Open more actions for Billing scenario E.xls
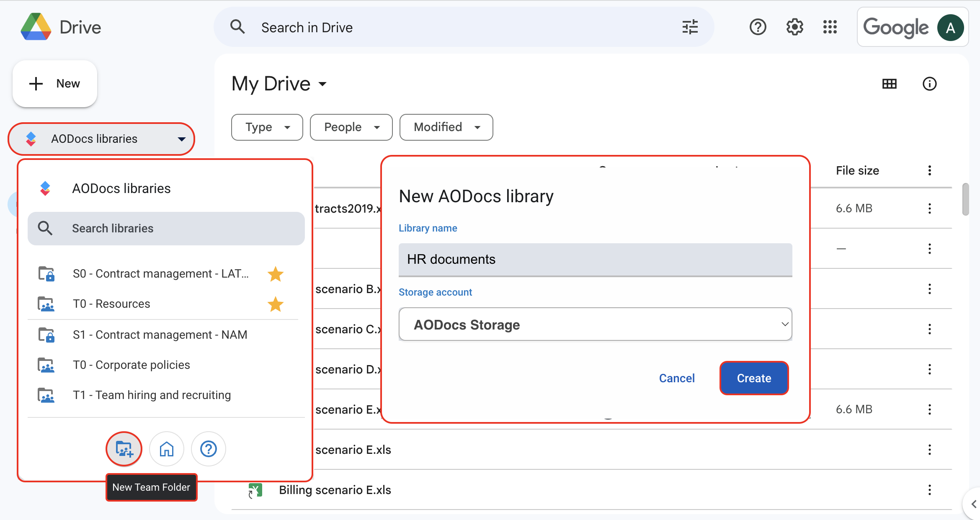This screenshot has height=520, width=980. pos(929,490)
